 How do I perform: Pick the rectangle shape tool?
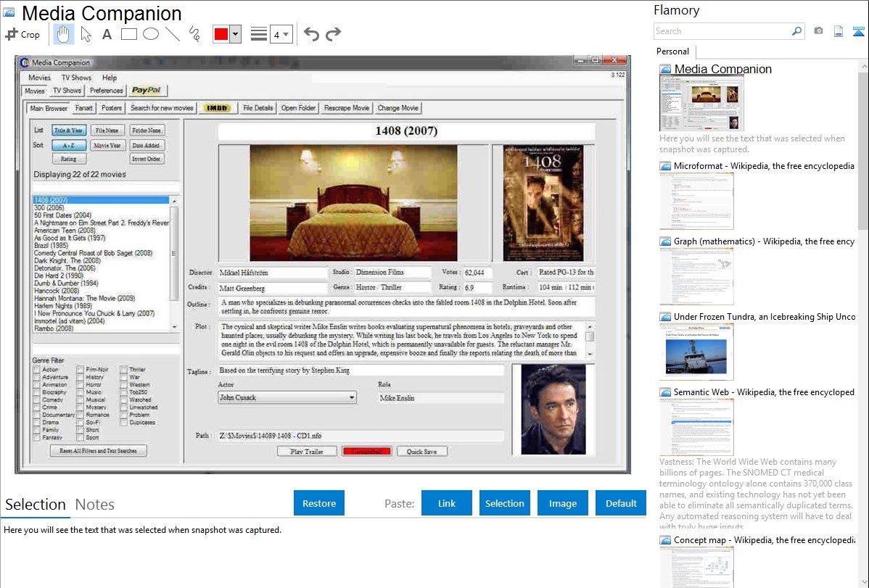128,34
